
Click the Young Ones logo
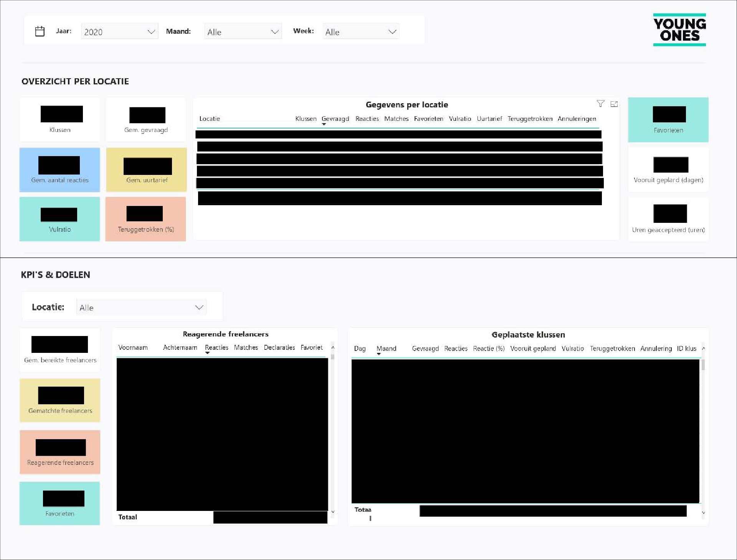679,30
